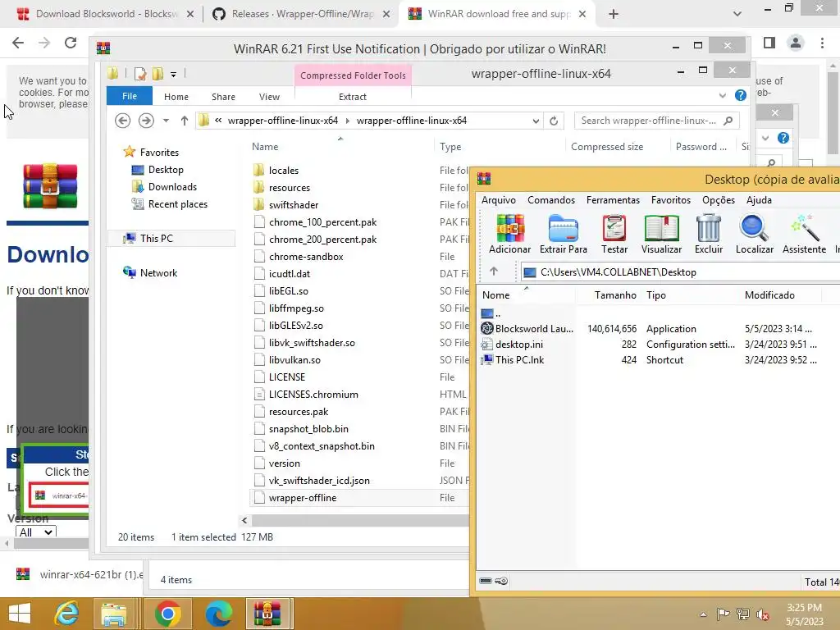Click the Adicionar toolbar icon in WinRAR
This screenshot has width=840, height=630.
509,234
